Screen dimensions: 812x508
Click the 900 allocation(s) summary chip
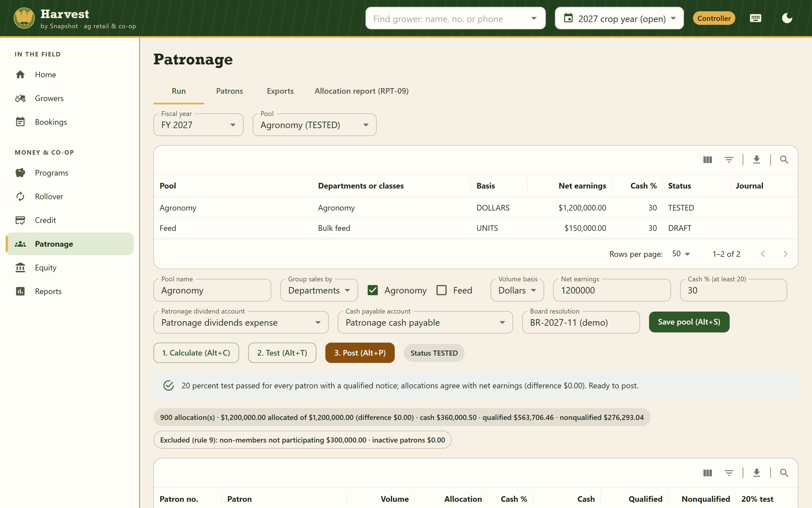402,417
